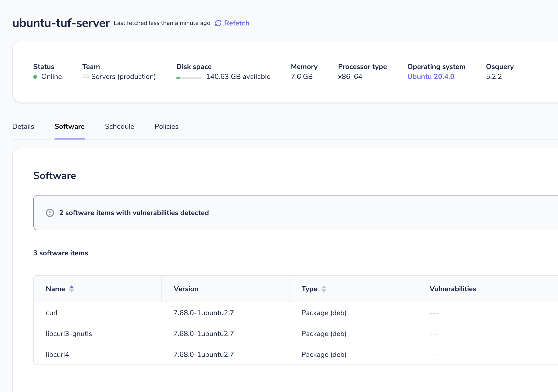Click the Refetch refresh icon

click(218, 23)
